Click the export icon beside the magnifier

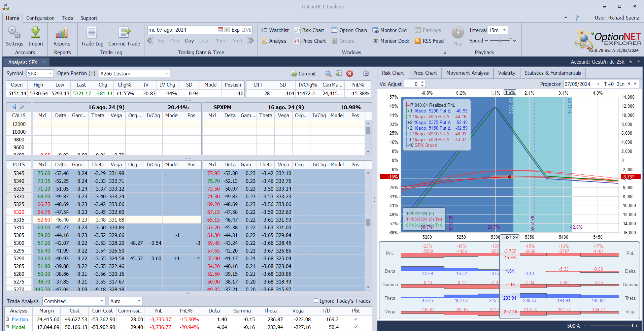coord(339,73)
